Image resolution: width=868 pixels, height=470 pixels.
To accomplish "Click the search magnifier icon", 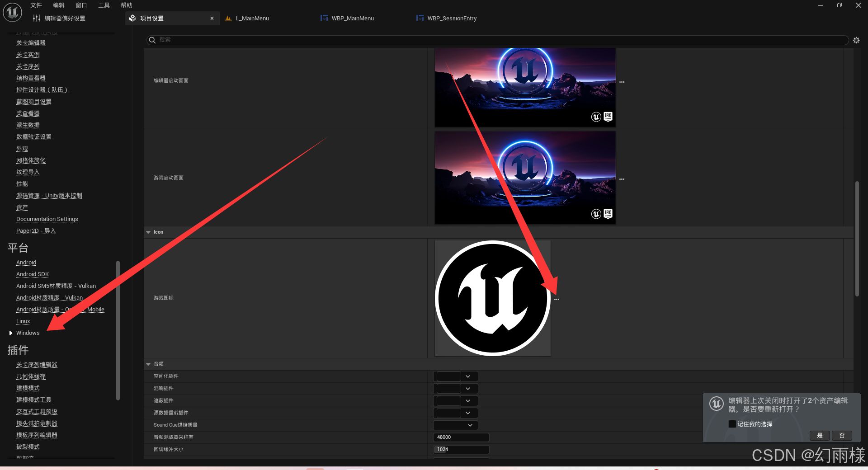I will (152, 40).
